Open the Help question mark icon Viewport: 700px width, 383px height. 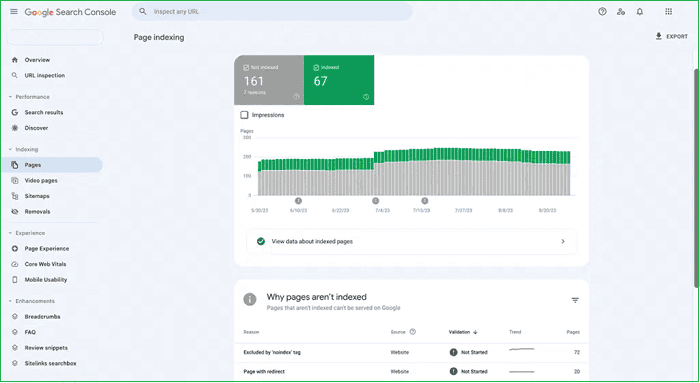[x=602, y=12]
